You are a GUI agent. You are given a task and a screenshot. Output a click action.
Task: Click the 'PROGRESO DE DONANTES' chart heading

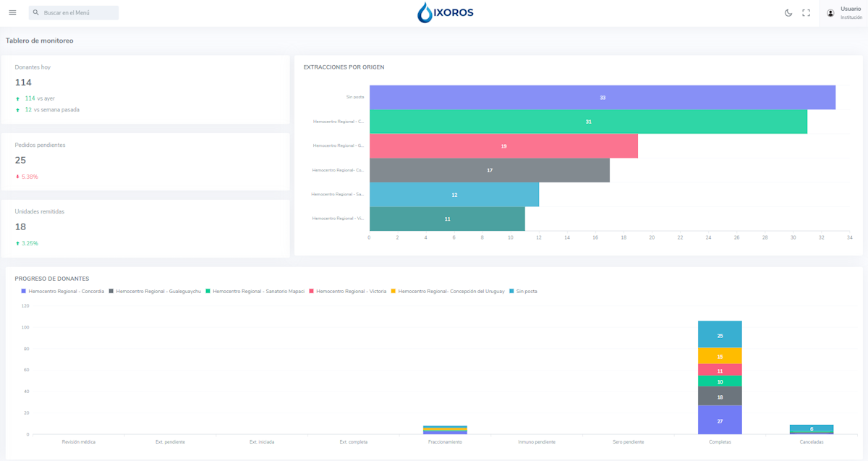pos(52,279)
